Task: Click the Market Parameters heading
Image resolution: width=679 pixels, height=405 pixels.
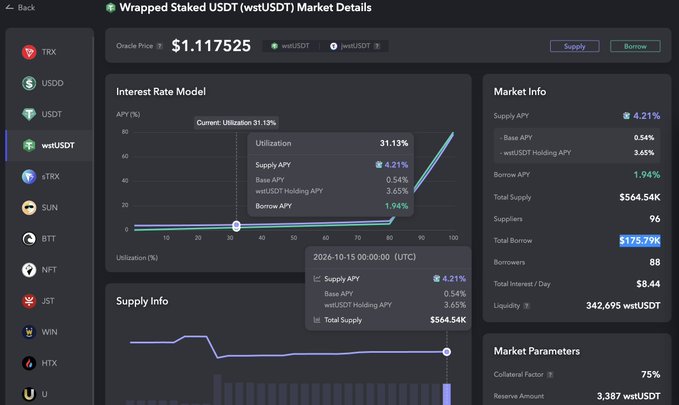Action: [x=537, y=351]
